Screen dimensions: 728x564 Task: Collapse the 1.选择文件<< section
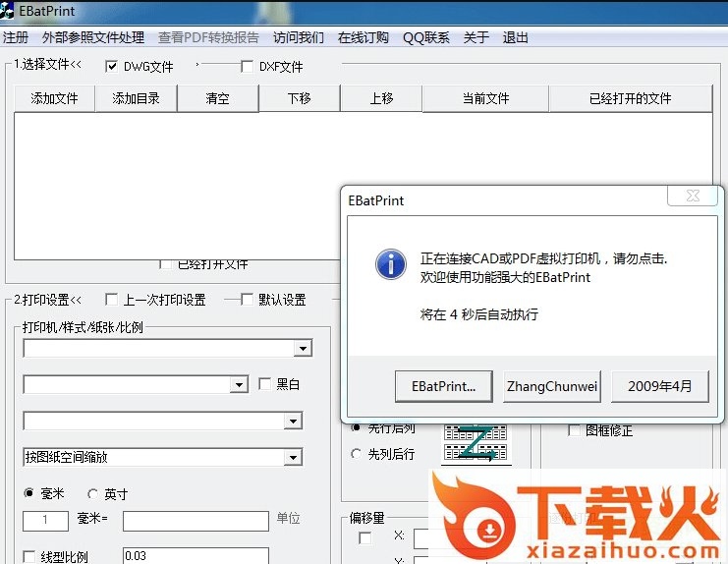[x=47, y=64]
